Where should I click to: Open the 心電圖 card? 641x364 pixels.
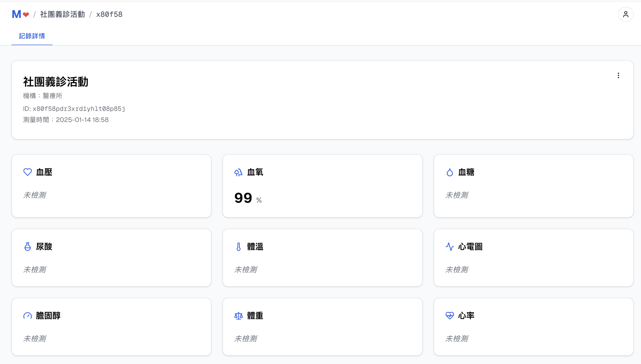533,257
